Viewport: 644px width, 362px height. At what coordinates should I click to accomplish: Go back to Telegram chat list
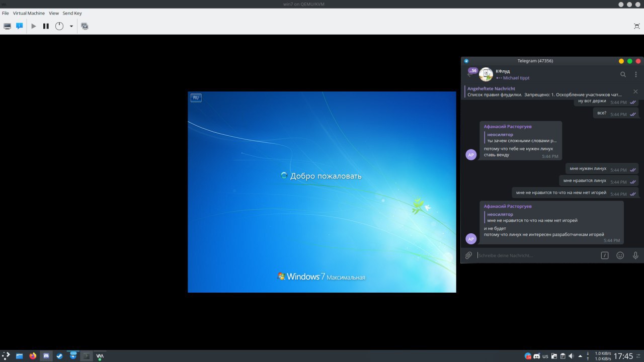tap(469, 74)
